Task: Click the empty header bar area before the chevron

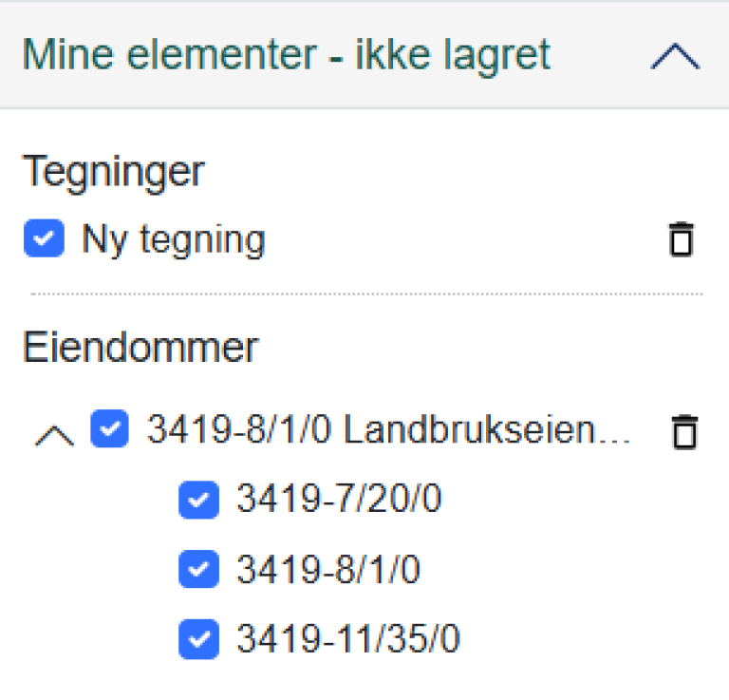Action: pos(598,57)
